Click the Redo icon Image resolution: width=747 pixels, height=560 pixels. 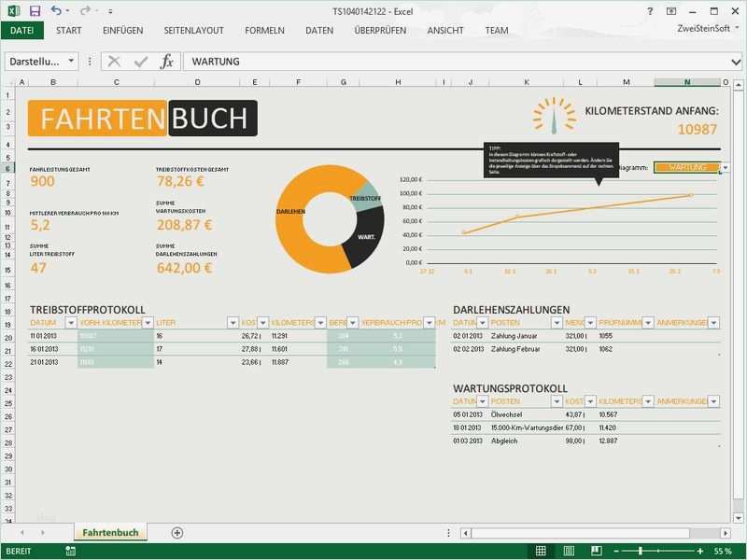pyautogui.click(x=84, y=9)
